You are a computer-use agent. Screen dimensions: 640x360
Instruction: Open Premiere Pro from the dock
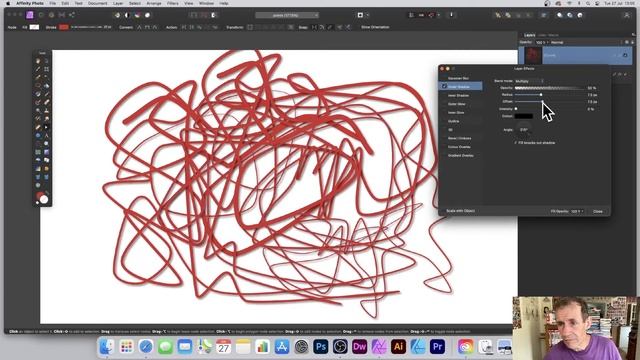(x=437, y=347)
